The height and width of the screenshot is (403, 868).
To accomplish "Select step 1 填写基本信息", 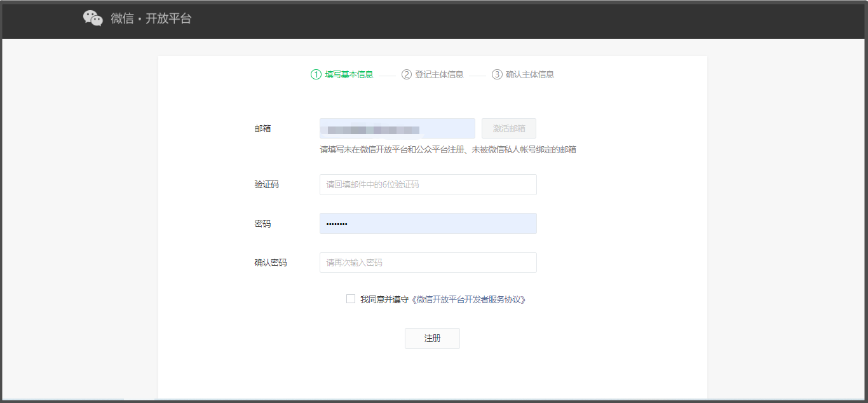I will tap(342, 74).
